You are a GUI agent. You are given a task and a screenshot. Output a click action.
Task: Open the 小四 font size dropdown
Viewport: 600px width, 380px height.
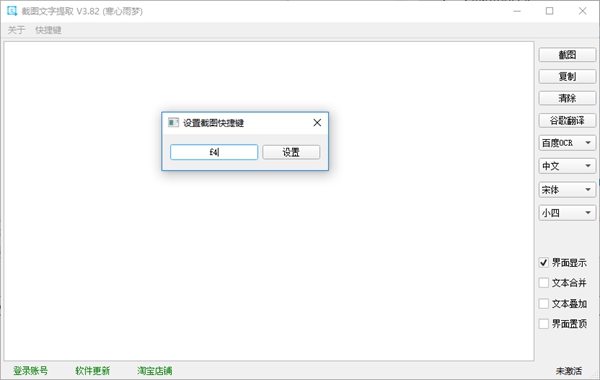click(x=567, y=213)
